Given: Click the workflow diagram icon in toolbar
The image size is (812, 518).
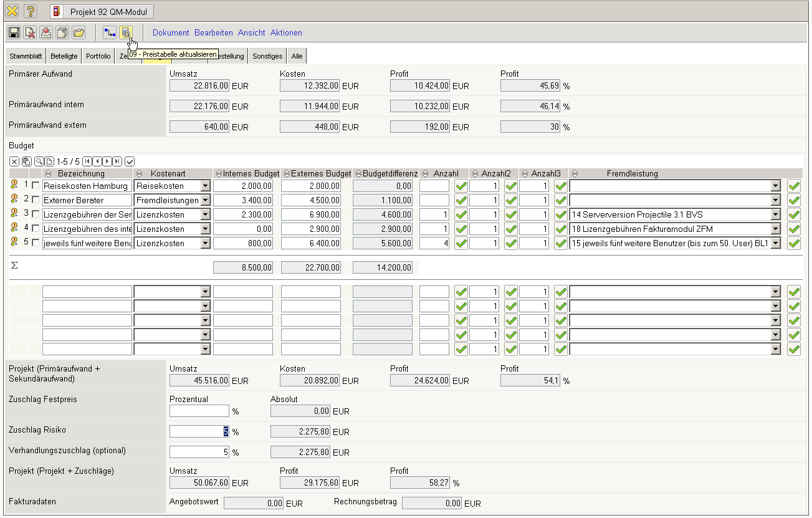Looking at the screenshot, I should [110, 32].
